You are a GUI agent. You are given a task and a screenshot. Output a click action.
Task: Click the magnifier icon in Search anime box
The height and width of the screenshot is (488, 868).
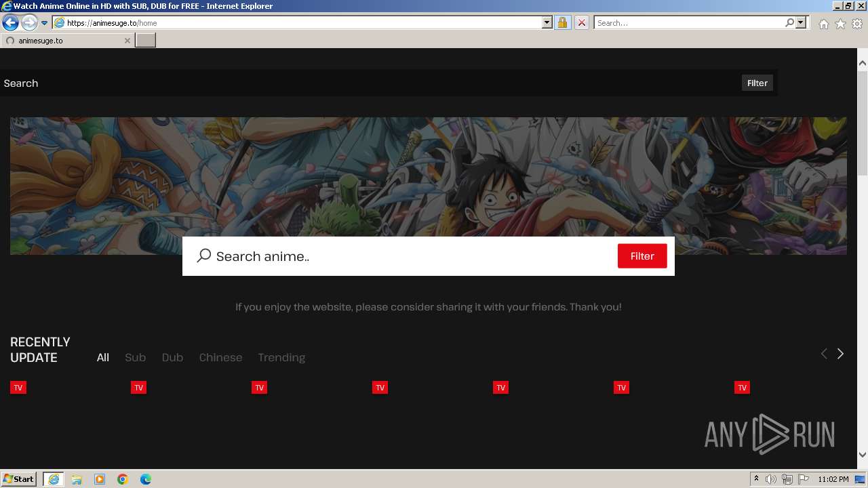(204, 256)
